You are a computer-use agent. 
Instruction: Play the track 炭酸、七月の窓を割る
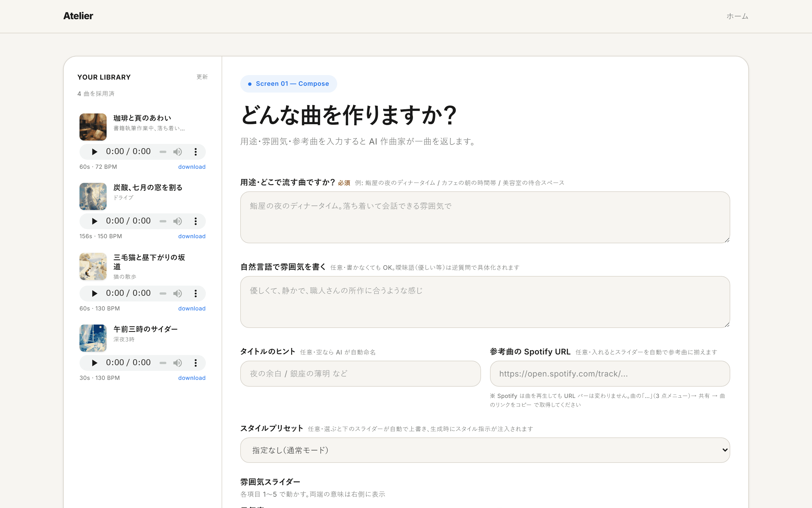(x=94, y=221)
